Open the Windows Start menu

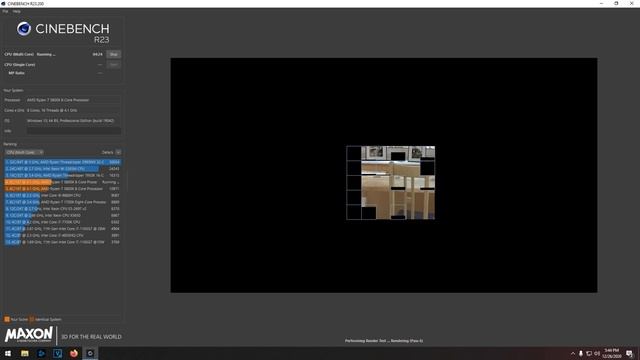click(x=8, y=353)
